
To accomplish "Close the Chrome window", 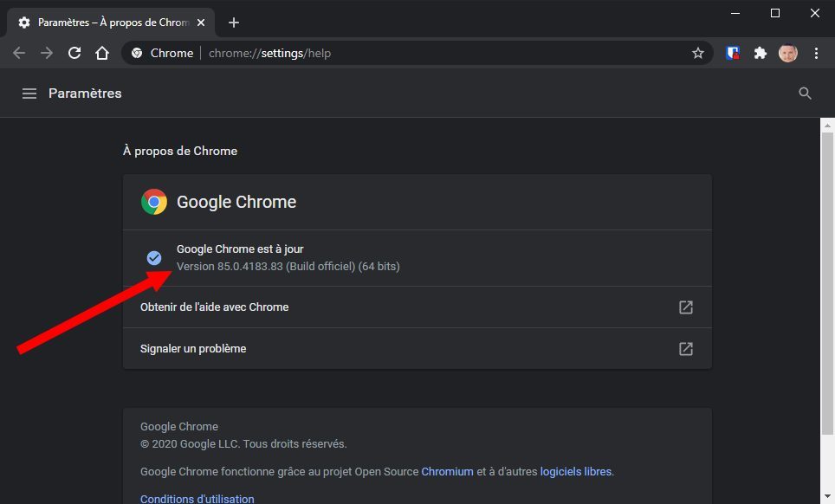I will coord(815,13).
